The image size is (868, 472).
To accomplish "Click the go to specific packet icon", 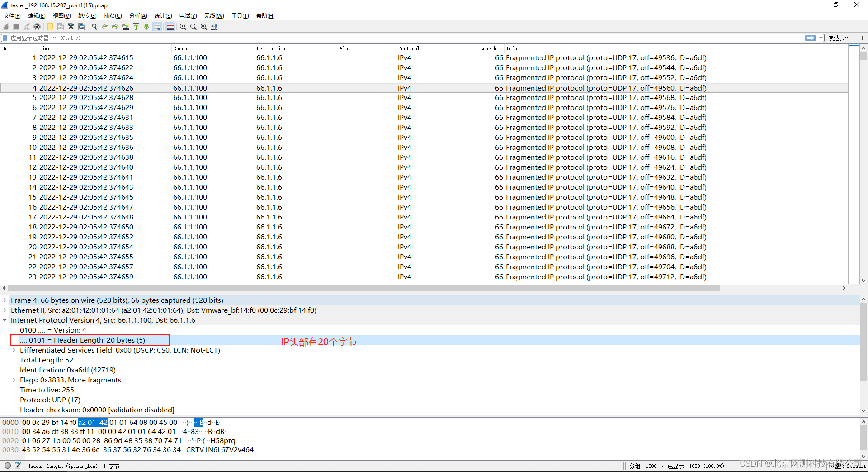I will pyautogui.click(x=126, y=27).
